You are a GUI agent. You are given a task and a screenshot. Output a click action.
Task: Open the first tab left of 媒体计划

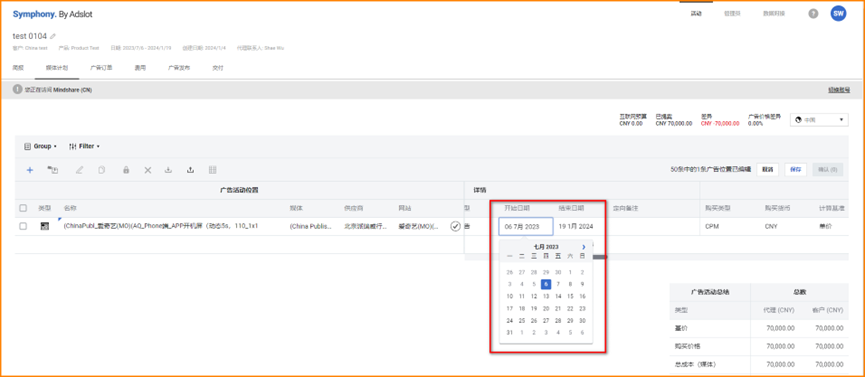click(18, 68)
